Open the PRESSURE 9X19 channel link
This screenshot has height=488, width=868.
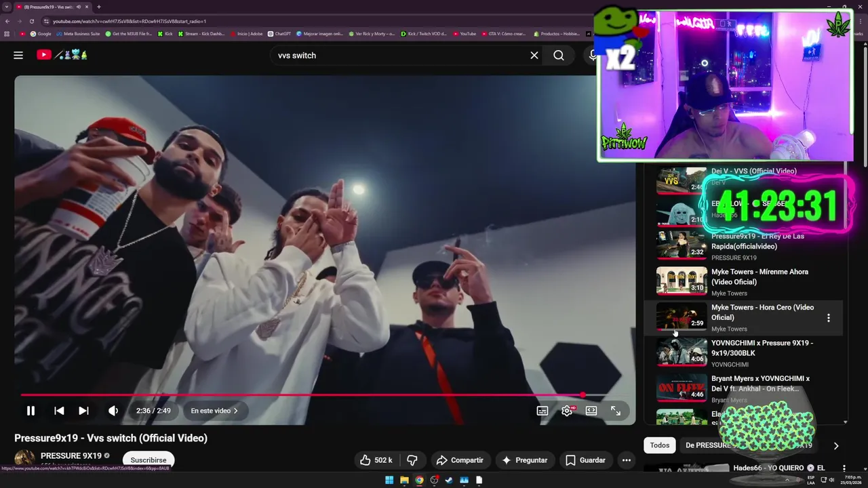(71, 455)
